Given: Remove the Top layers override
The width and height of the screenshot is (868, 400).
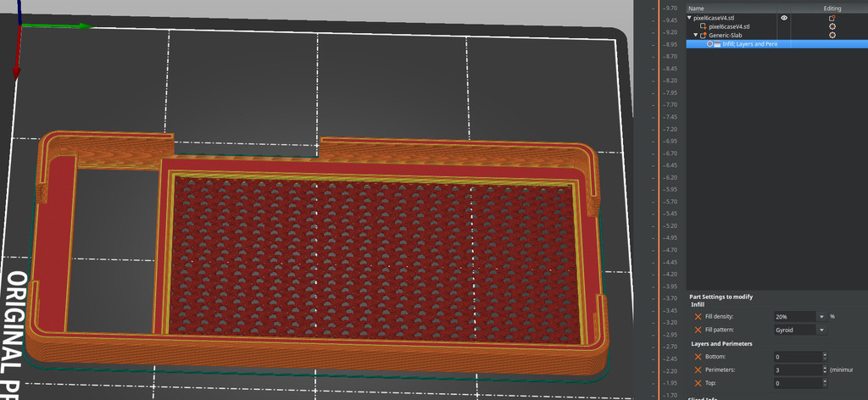Looking at the screenshot, I should point(698,383).
